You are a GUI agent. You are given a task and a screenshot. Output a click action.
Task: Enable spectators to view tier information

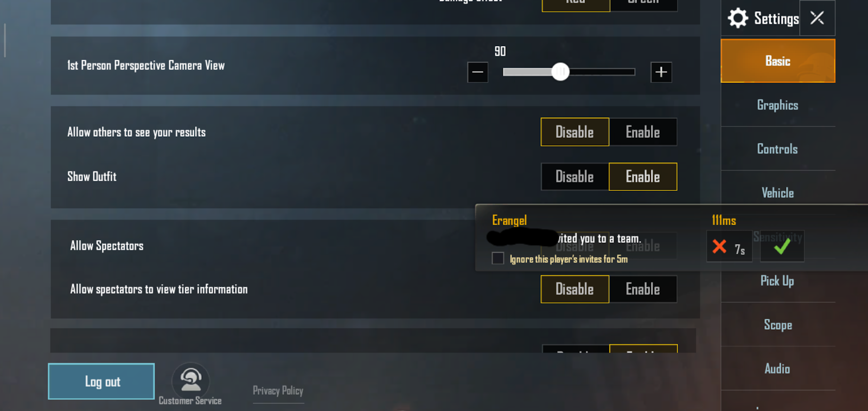coord(643,289)
